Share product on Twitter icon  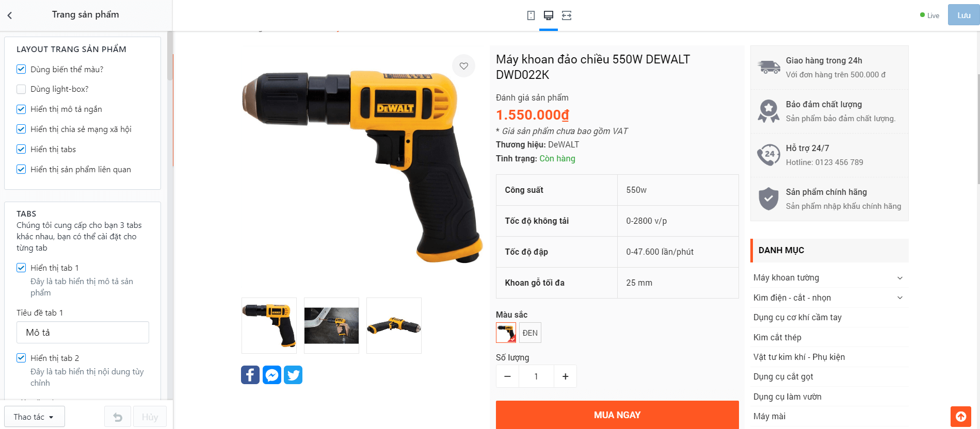293,375
